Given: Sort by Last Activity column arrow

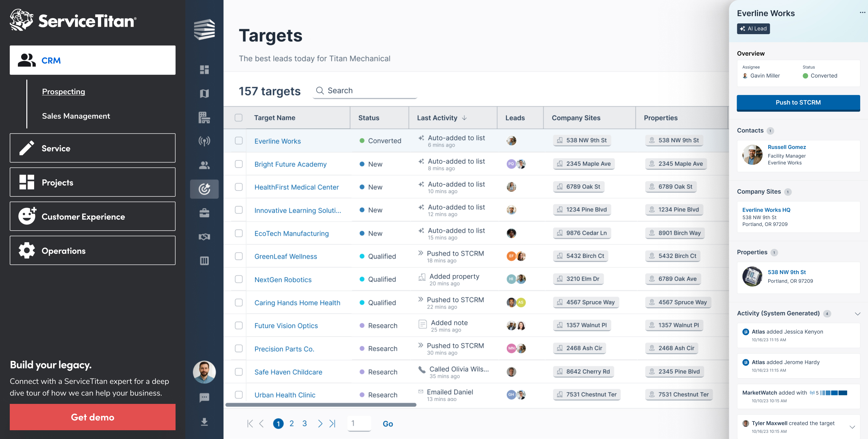Looking at the screenshot, I should coord(464,118).
